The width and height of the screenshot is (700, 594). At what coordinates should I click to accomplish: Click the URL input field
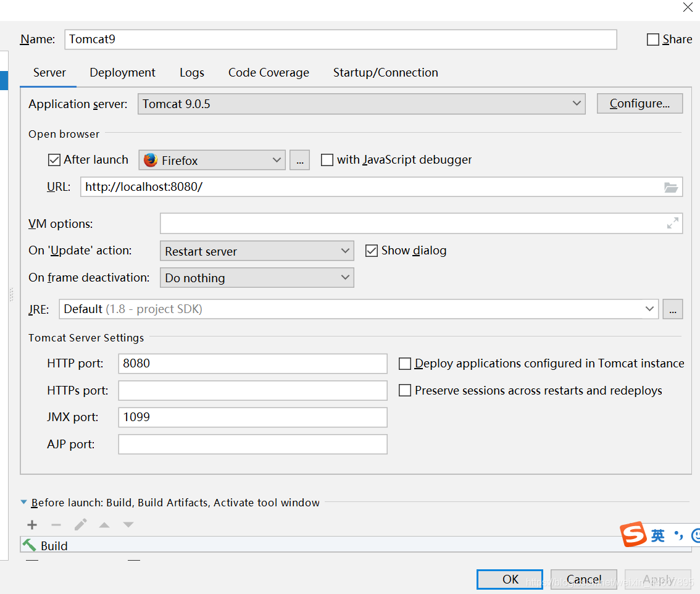[381, 186]
